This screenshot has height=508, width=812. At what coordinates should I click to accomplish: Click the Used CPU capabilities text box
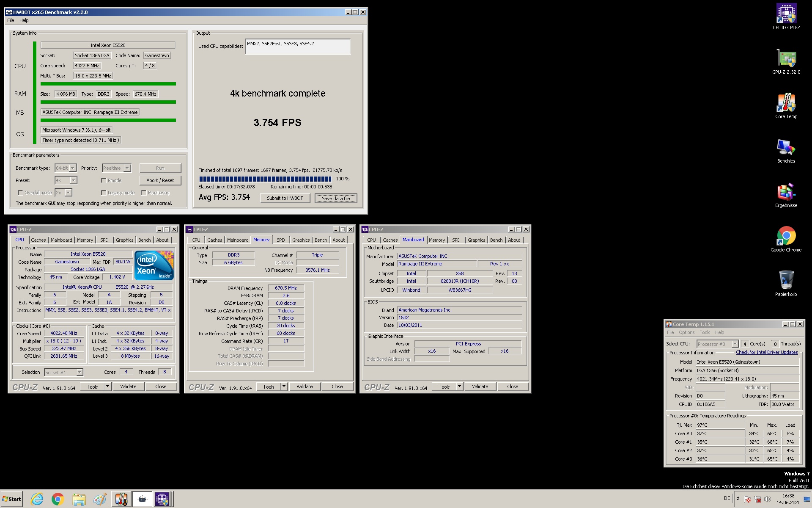[x=298, y=47]
